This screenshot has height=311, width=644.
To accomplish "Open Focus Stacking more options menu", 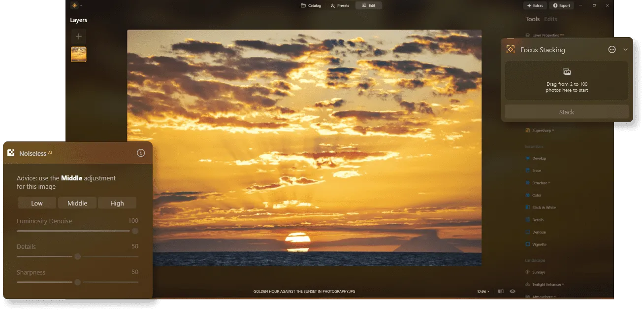I will [x=612, y=50].
